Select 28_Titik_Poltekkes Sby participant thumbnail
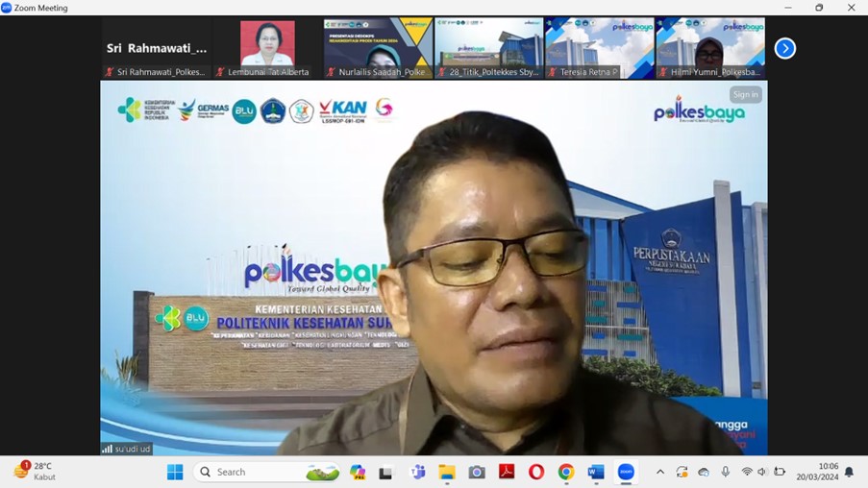 pyautogui.click(x=489, y=48)
